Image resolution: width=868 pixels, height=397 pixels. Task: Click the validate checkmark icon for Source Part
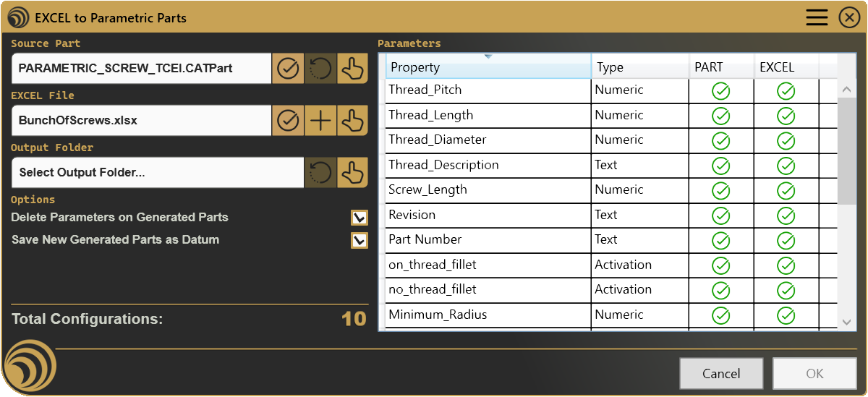[x=288, y=69]
